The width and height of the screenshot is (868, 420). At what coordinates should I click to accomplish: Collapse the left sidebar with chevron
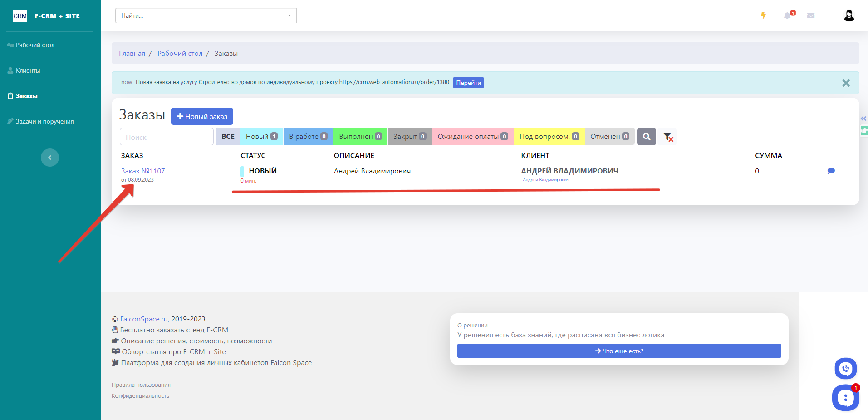[x=50, y=158]
